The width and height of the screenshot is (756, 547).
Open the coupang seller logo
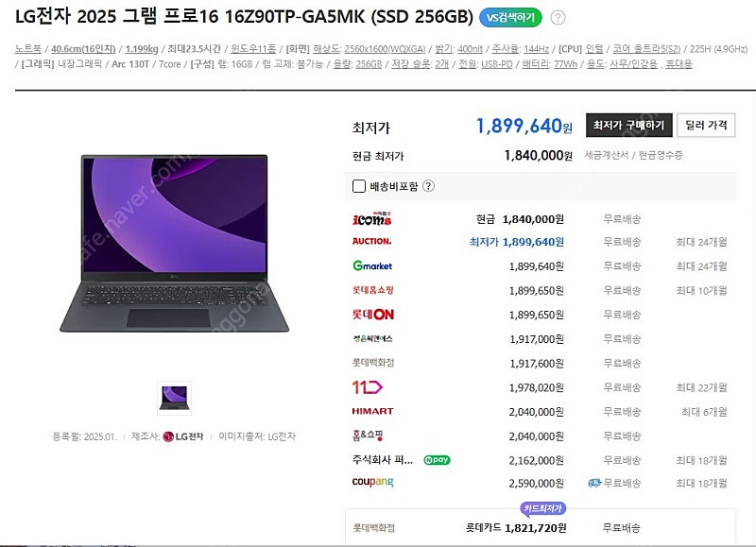[372, 482]
